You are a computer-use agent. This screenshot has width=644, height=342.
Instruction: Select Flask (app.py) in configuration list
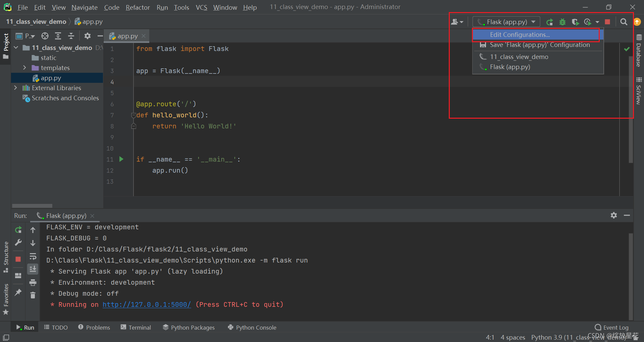point(538,67)
